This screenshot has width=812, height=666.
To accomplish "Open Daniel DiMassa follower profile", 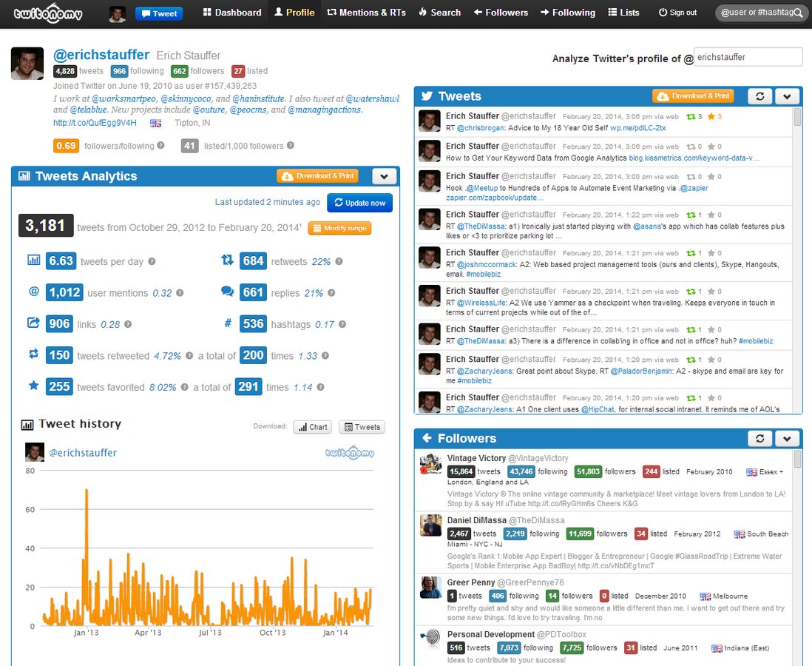I will [x=476, y=520].
